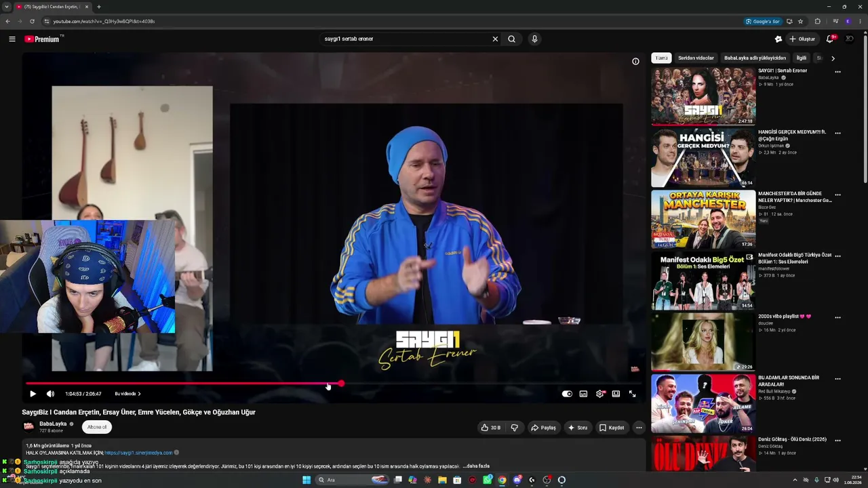Open options for the Manchester video
868x488 pixels.
(837, 195)
